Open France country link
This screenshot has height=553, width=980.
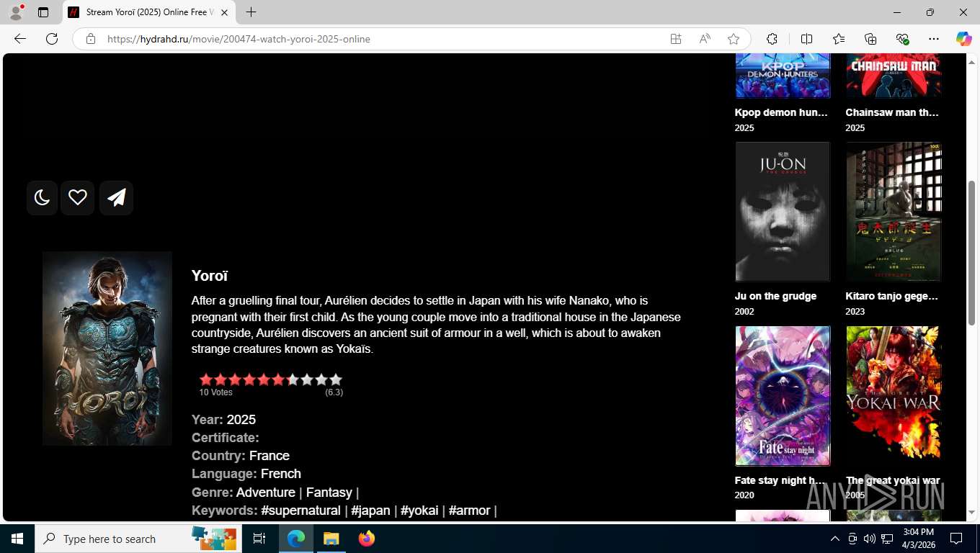(269, 456)
